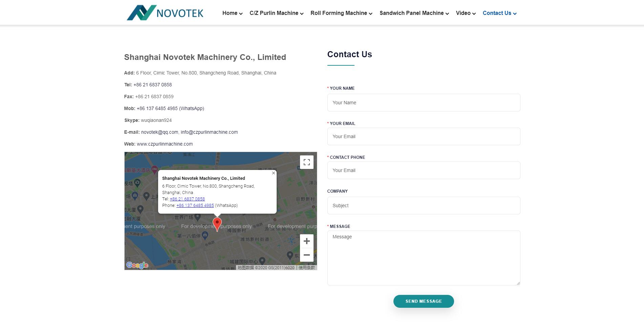
Task: Zoom in on the map
Action: click(x=306, y=241)
